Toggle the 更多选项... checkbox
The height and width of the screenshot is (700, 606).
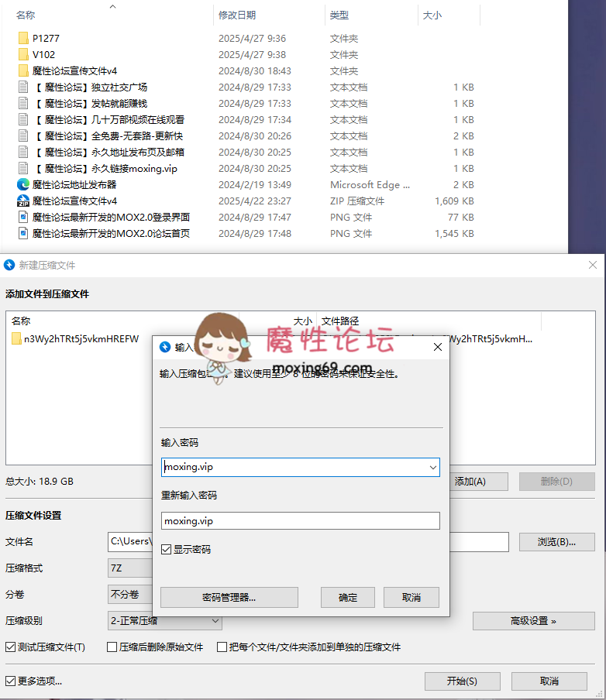10,681
